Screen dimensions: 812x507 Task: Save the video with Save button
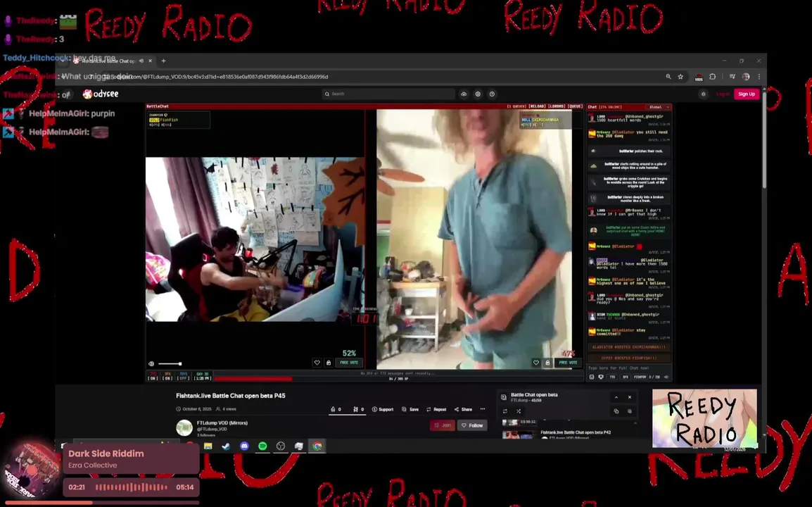pyautogui.click(x=410, y=409)
